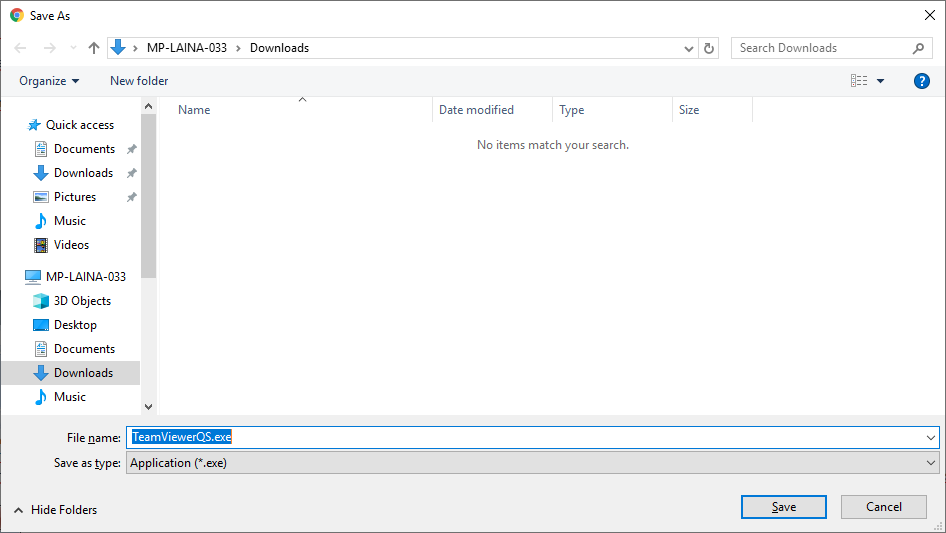
Task: Click the blue Downloads icon in address bar
Action: tap(118, 47)
